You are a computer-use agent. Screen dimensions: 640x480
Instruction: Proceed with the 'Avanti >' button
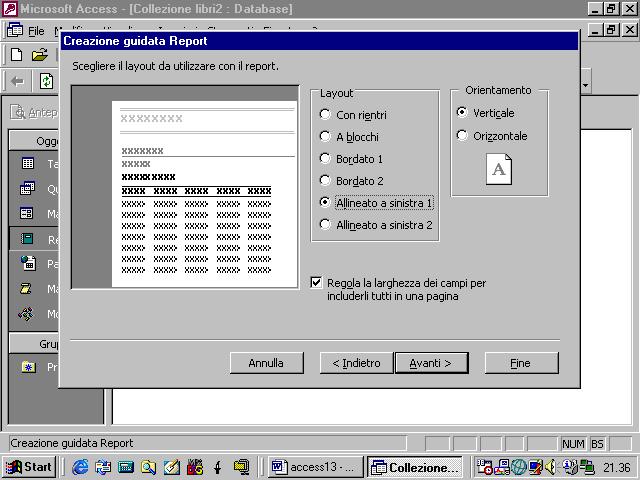coord(431,363)
